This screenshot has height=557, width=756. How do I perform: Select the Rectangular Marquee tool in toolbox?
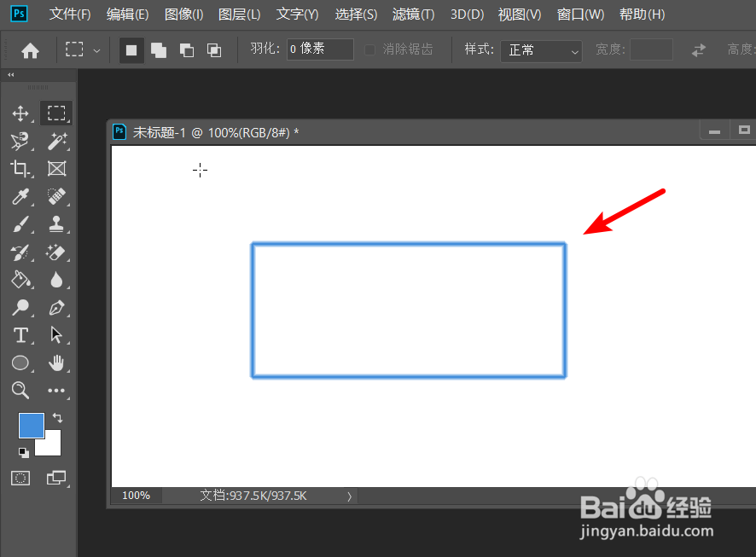[56, 113]
